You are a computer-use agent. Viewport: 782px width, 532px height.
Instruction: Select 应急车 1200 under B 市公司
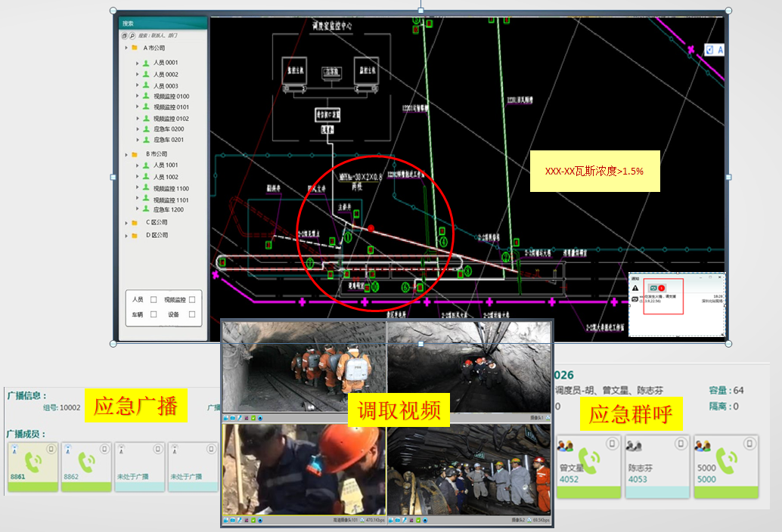click(x=168, y=209)
